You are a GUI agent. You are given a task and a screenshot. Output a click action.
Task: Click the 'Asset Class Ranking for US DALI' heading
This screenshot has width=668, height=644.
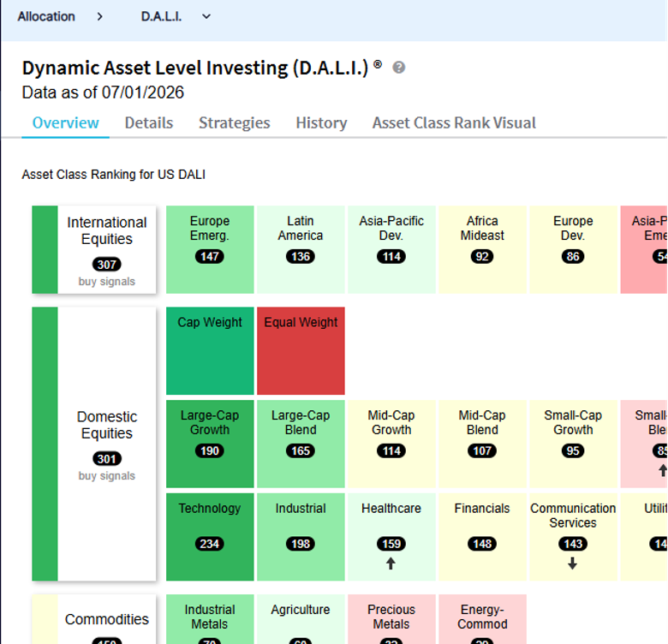tap(114, 175)
